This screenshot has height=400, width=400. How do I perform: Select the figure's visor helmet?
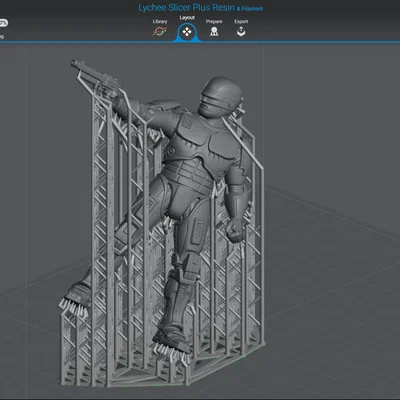[x=221, y=97]
